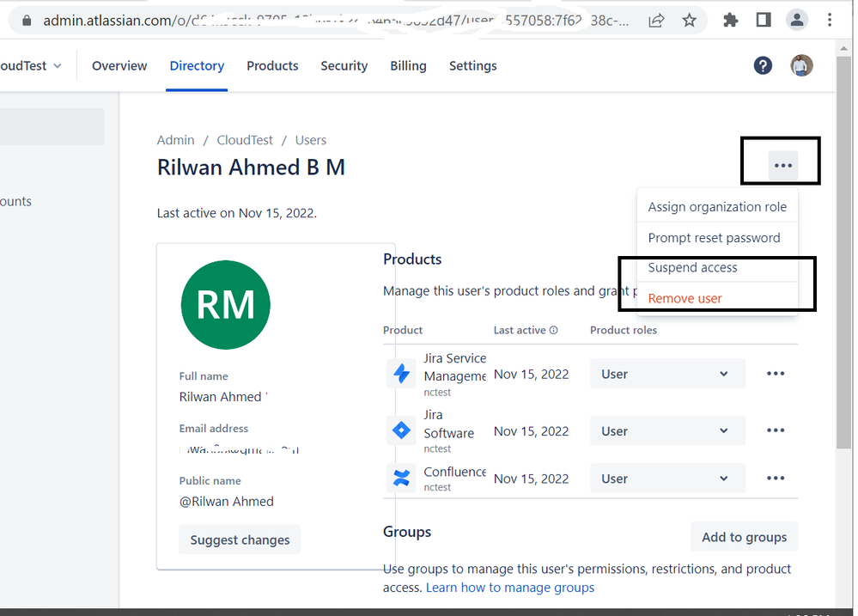Open the Chrome profile icon
This screenshot has width=858, height=616.
[x=797, y=21]
